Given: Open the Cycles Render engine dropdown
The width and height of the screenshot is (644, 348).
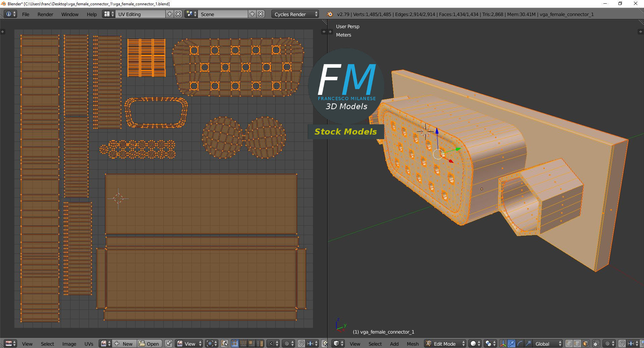Looking at the screenshot, I should 295,14.
